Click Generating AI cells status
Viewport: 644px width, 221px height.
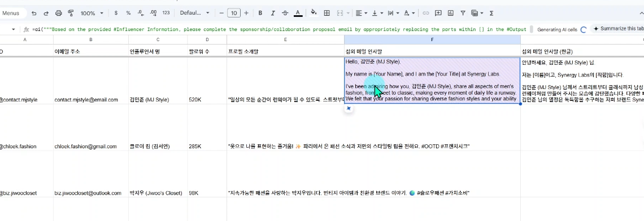point(562,30)
